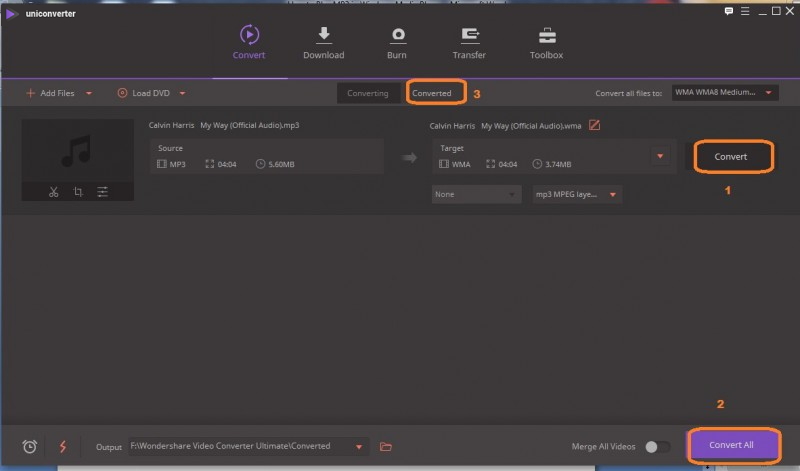The width and height of the screenshot is (800, 471).
Task: Click source file name 'My Way (Official Audio).mp3'
Action: (x=249, y=125)
